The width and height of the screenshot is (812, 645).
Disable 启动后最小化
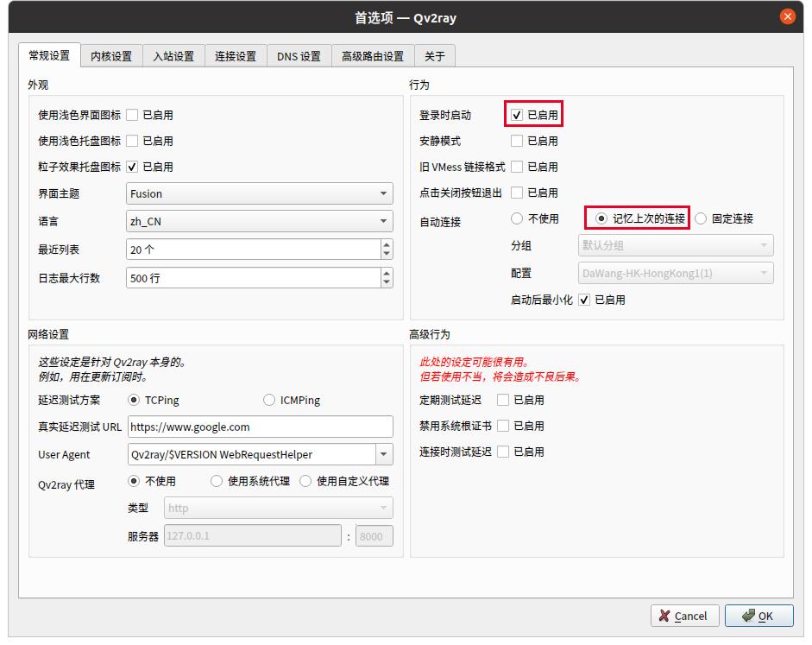coord(584,300)
